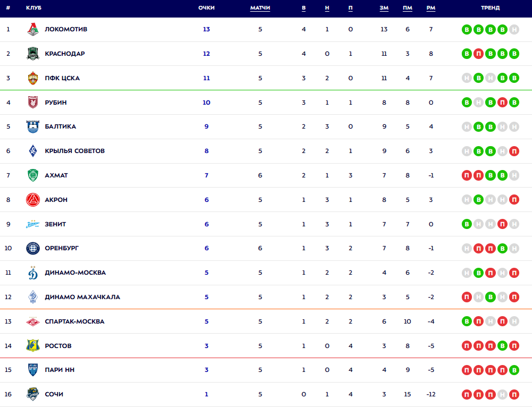The image size is (532, 407).
Task: Click the Акрон red circle logo
Action: (x=33, y=200)
